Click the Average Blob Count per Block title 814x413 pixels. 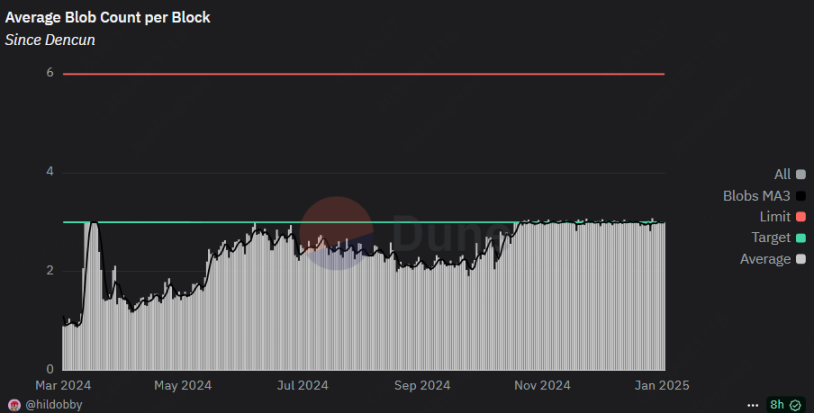(x=107, y=18)
